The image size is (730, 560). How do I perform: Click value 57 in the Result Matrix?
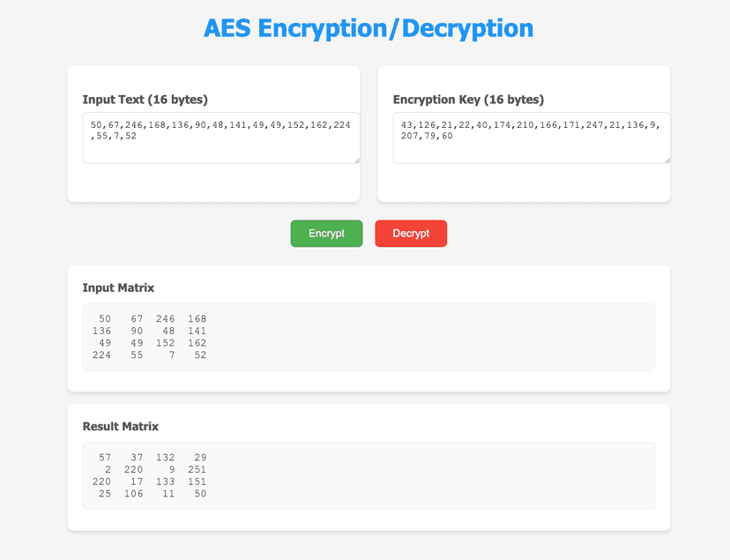(104, 457)
